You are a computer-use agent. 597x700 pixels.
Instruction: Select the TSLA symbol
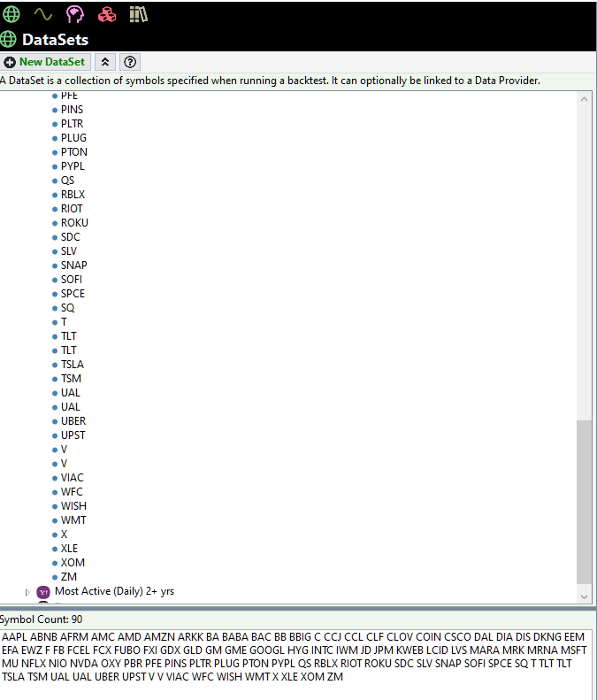[73, 365]
